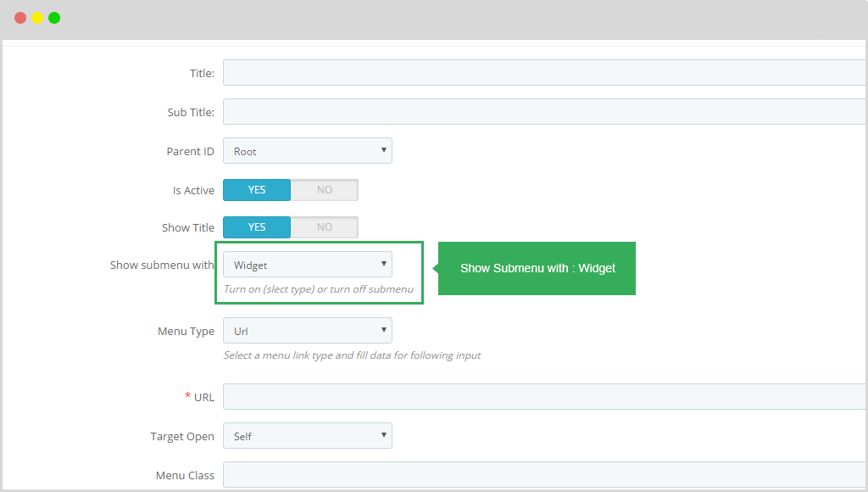
Task: Set Show Title to YES
Action: 257,227
